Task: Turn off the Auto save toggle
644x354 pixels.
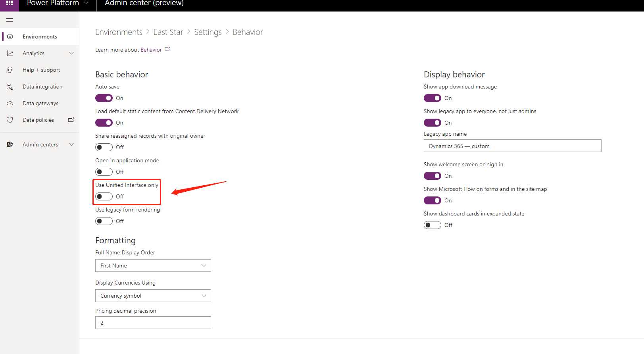Action: click(x=104, y=98)
